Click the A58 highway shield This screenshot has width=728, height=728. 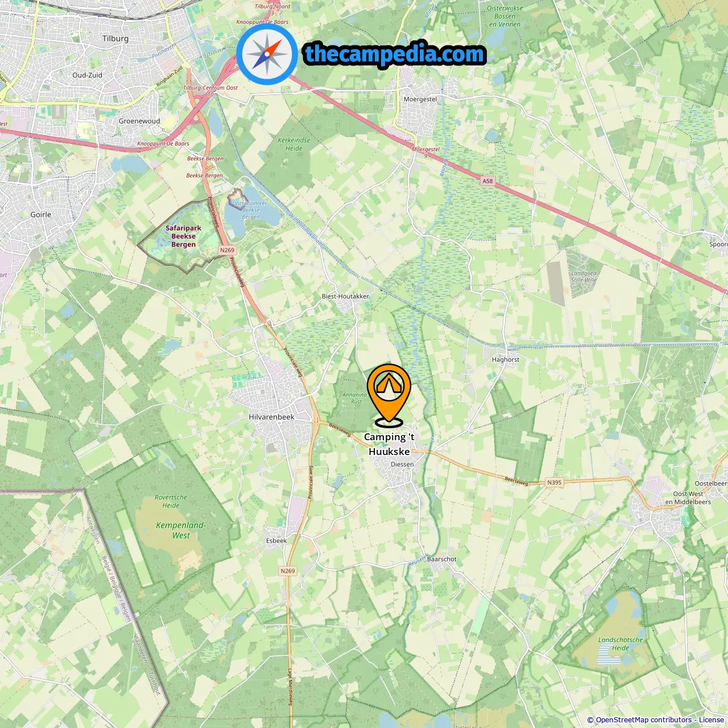[487, 181]
